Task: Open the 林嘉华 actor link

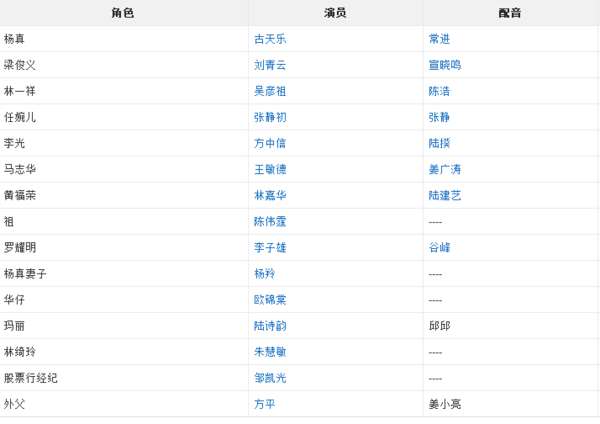Action: click(270, 195)
